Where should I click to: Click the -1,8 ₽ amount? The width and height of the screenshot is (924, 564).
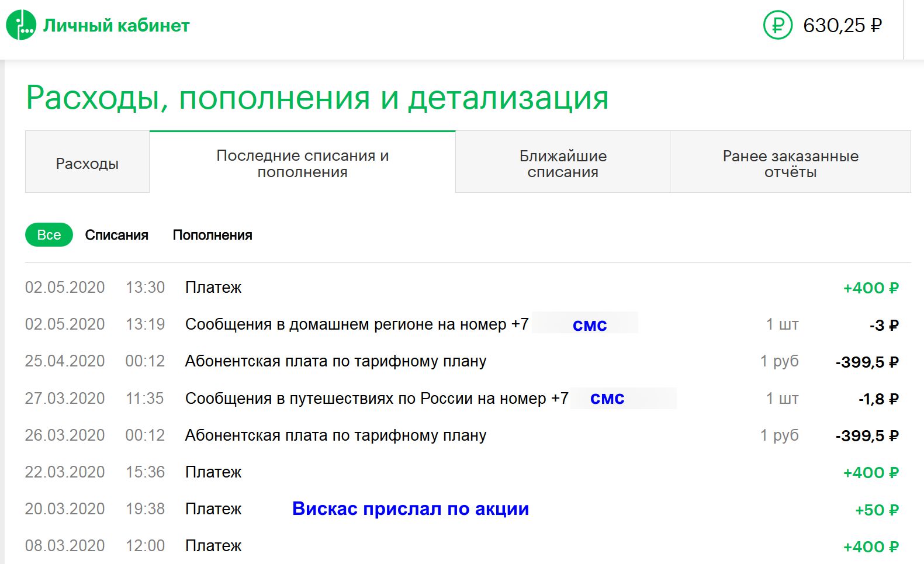pos(878,399)
